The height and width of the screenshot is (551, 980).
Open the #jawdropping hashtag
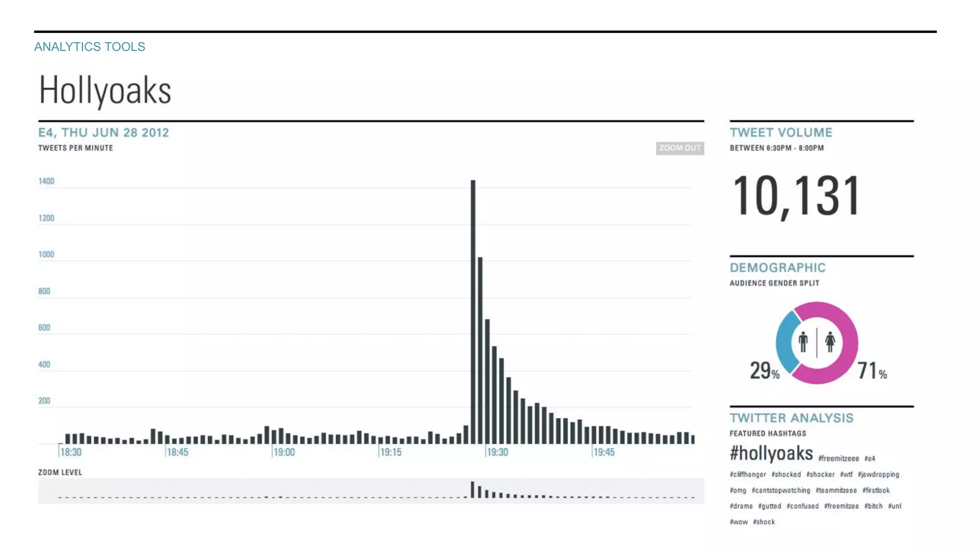(x=878, y=474)
